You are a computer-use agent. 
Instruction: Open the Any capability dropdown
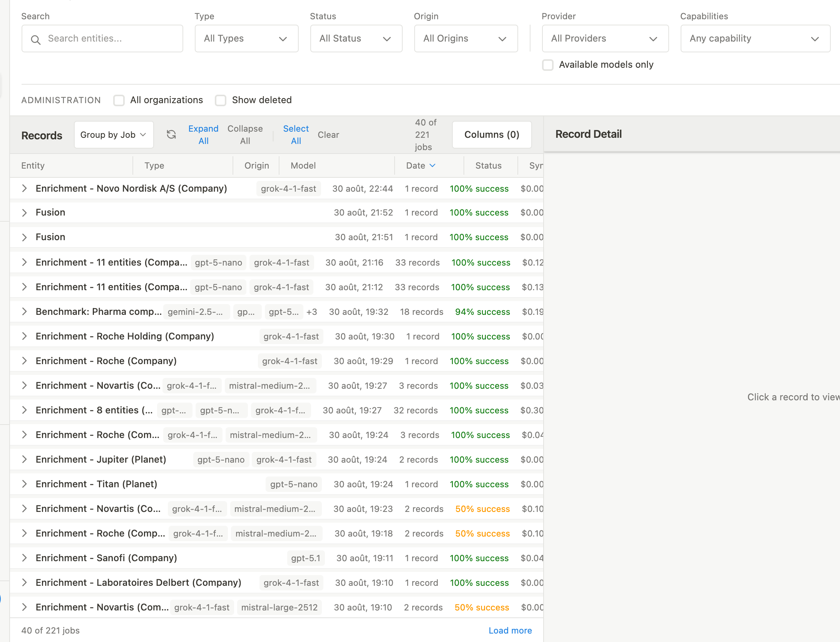coord(756,38)
